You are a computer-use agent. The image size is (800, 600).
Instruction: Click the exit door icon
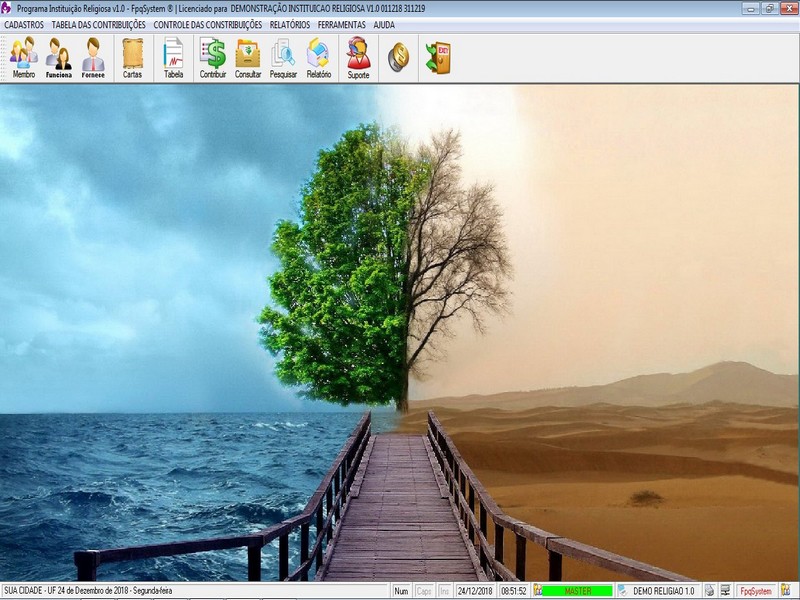438,57
